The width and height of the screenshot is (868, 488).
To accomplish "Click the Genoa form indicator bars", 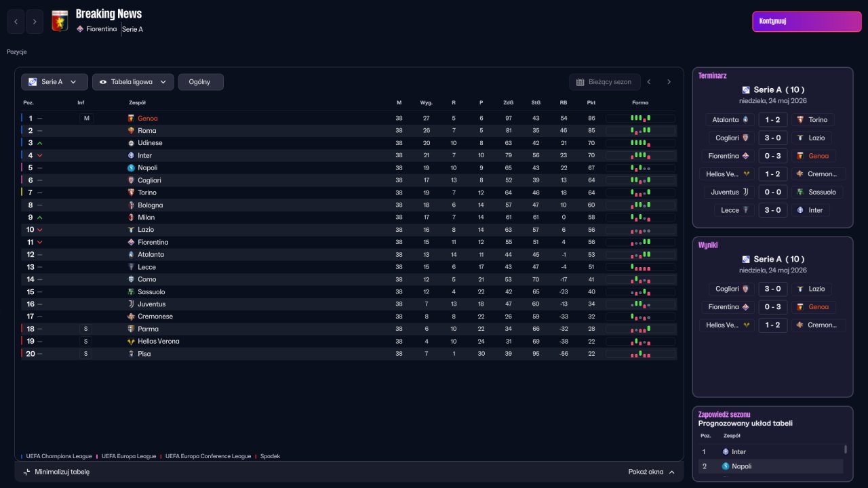I will pyautogui.click(x=640, y=119).
